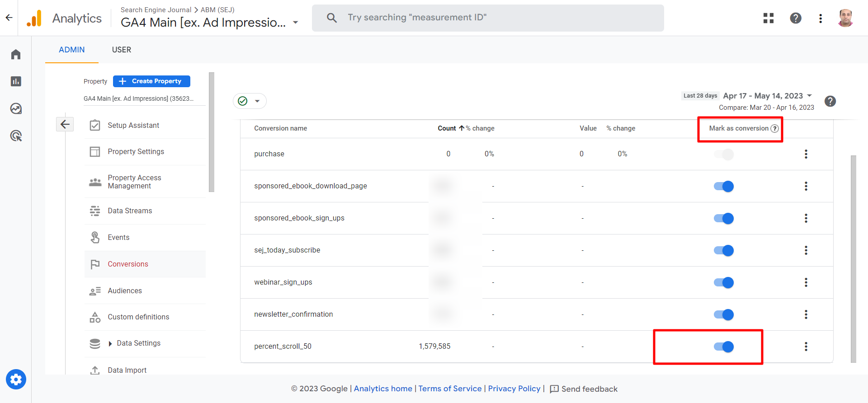Click the search magnifier icon
This screenshot has height=403, width=868.
coord(332,18)
